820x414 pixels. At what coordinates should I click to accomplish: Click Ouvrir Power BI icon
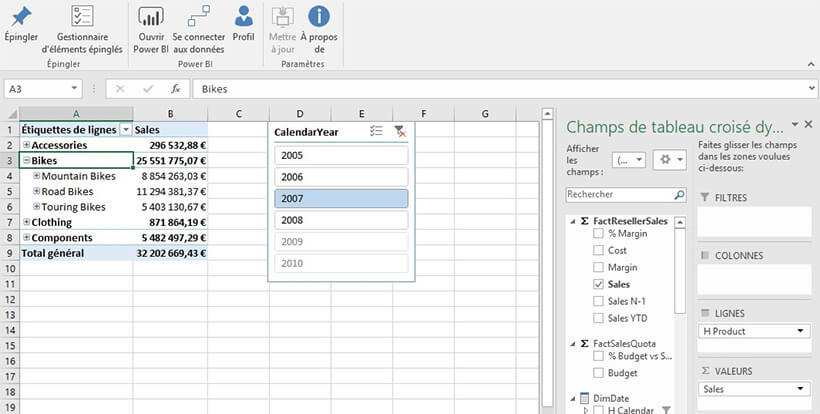click(x=151, y=17)
